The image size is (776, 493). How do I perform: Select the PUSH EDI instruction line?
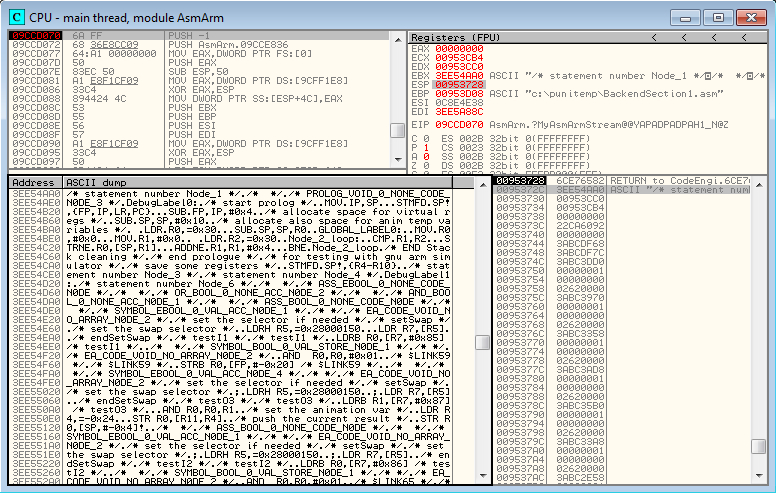(192, 135)
